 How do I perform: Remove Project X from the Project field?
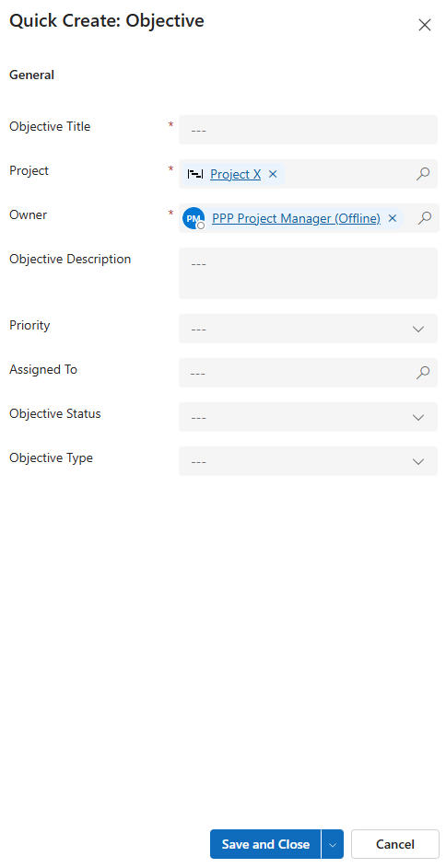pyautogui.click(x=273, y=174)
